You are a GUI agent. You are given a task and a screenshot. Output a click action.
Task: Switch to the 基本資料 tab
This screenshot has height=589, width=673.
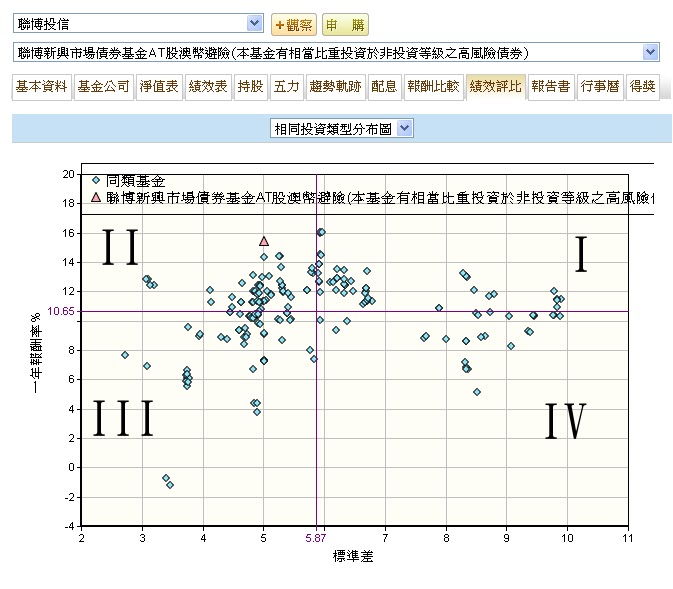pos(42,87)
